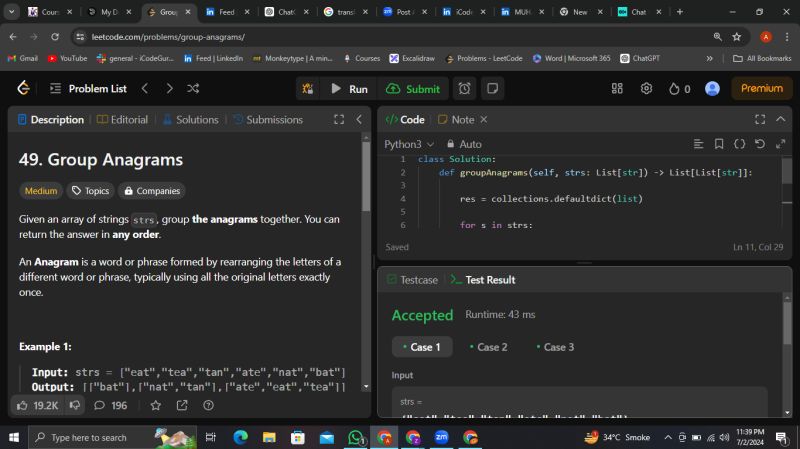Open the user profile avatar

point(712,89)
